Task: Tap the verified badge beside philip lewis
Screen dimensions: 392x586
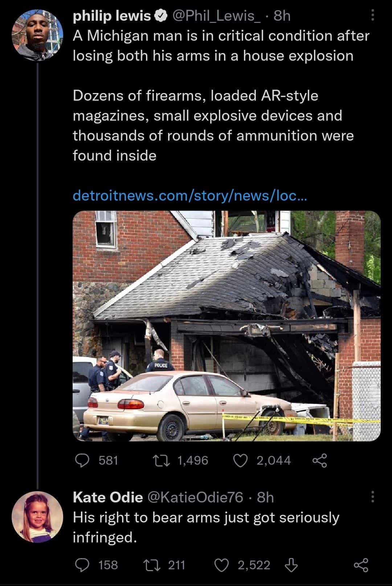Action: (x=161, y=16)
